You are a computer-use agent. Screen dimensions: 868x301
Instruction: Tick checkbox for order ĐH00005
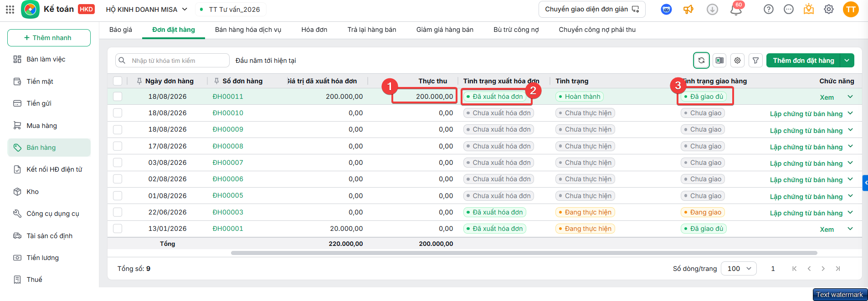click(x=118, y=196)
